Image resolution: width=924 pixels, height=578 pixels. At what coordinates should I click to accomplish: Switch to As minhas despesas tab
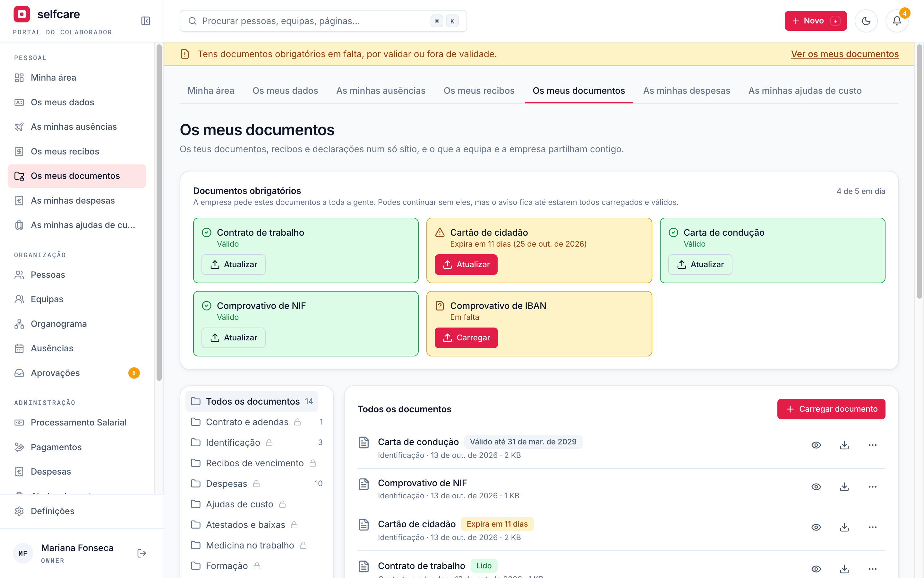687,91
